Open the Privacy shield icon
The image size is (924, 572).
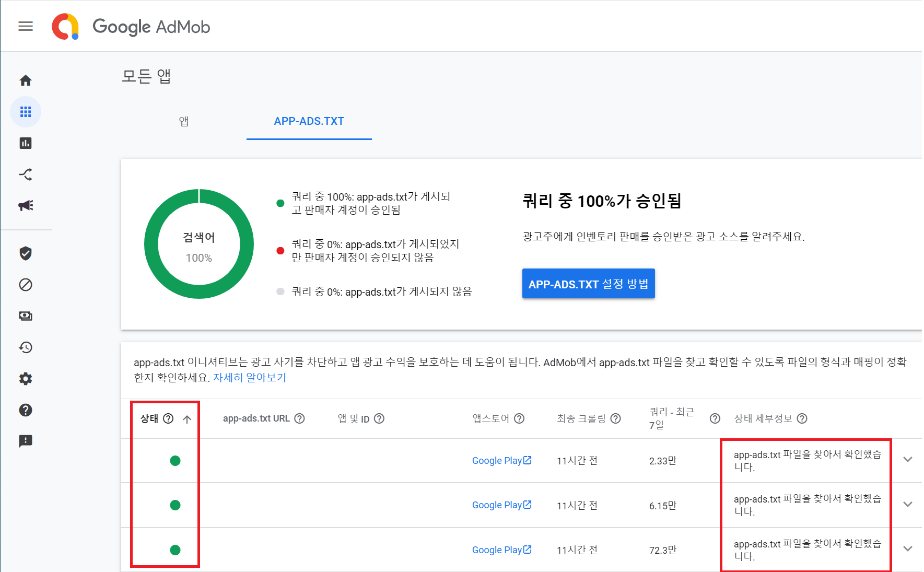(x=26, y=253)
